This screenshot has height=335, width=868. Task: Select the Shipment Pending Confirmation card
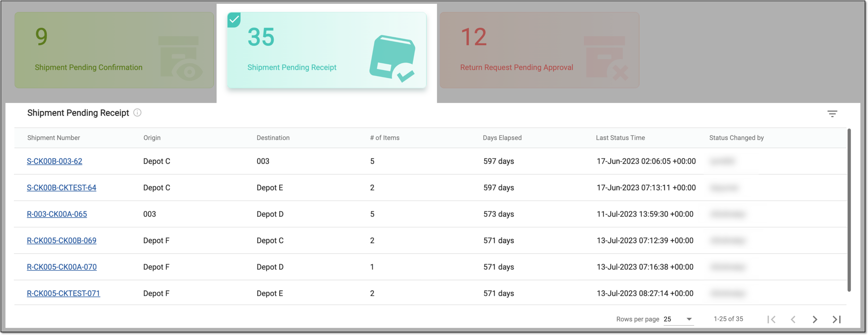pyautogui.click(x=114, y=50)
